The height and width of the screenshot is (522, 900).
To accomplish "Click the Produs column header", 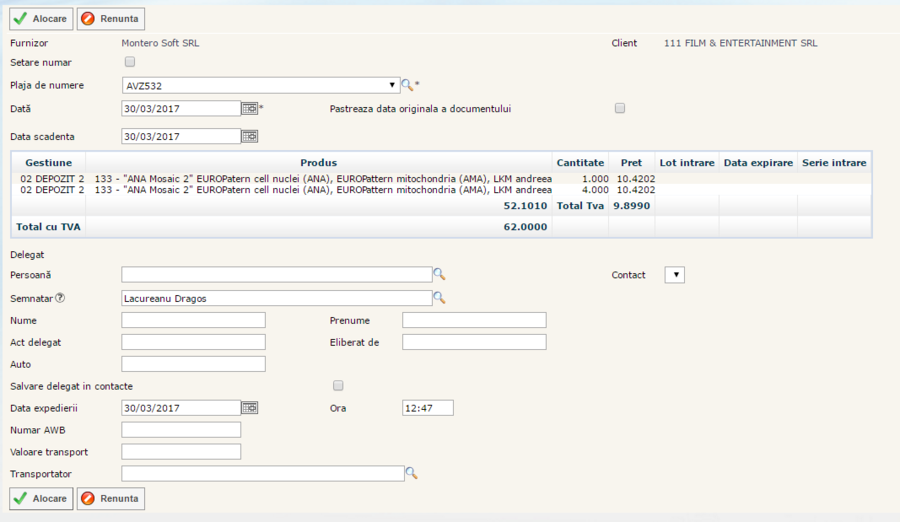I will pyautogui.click(x=318, y=162).
